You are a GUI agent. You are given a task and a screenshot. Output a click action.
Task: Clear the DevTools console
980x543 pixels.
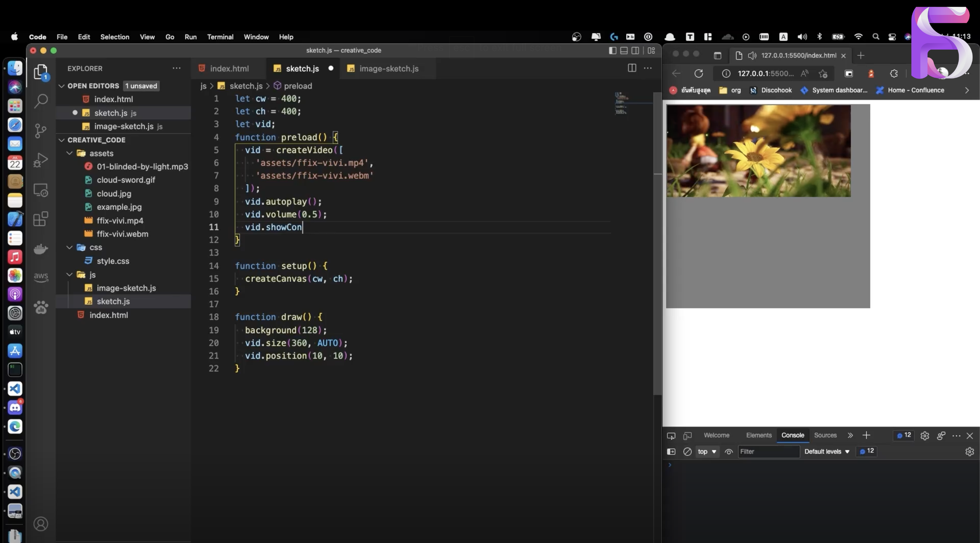pos(687,451)
